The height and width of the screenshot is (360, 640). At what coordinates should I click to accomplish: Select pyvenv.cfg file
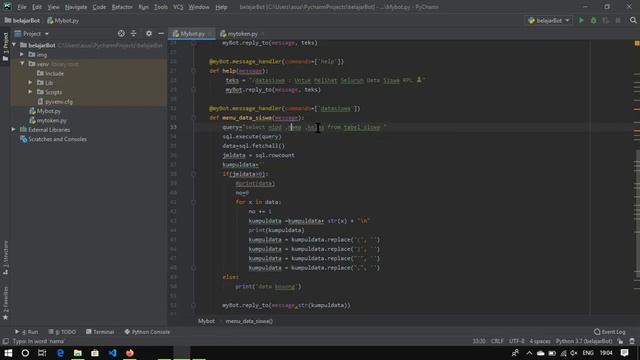(x=55, y=102)
